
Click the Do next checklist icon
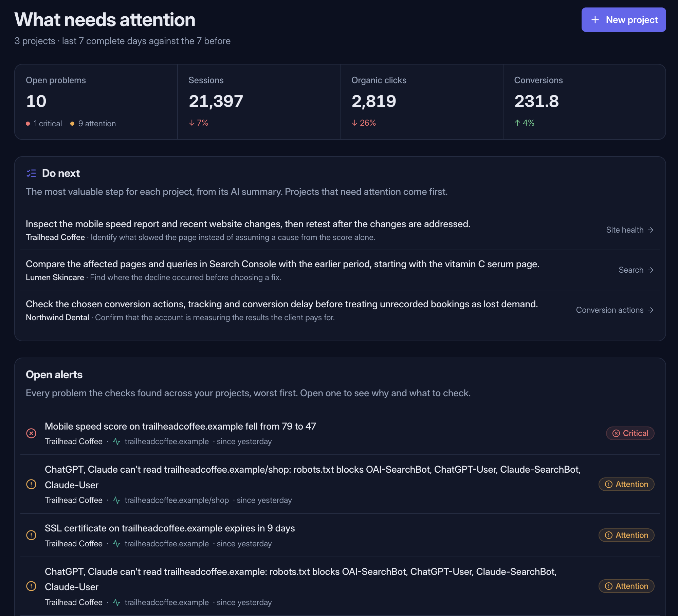[31, 173]
